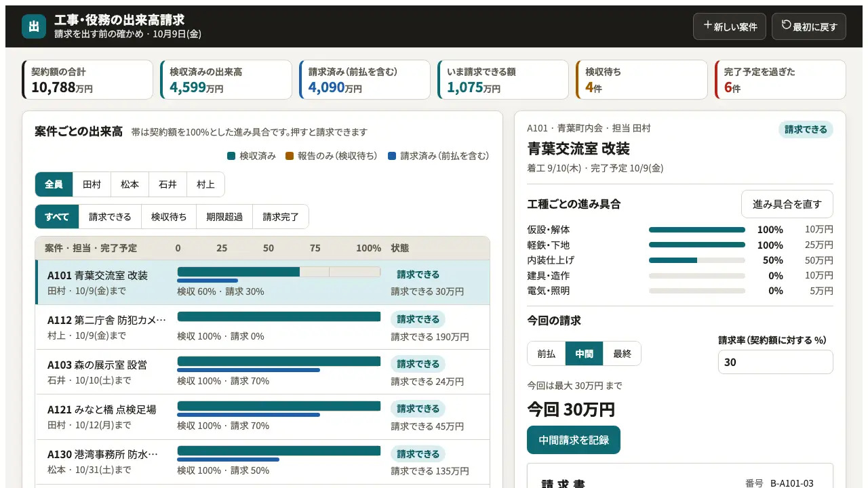The width and height of the screenshot is (868, 488).
Task: Select project row A130 港湾事務所
Action: (x=262, y=462)
